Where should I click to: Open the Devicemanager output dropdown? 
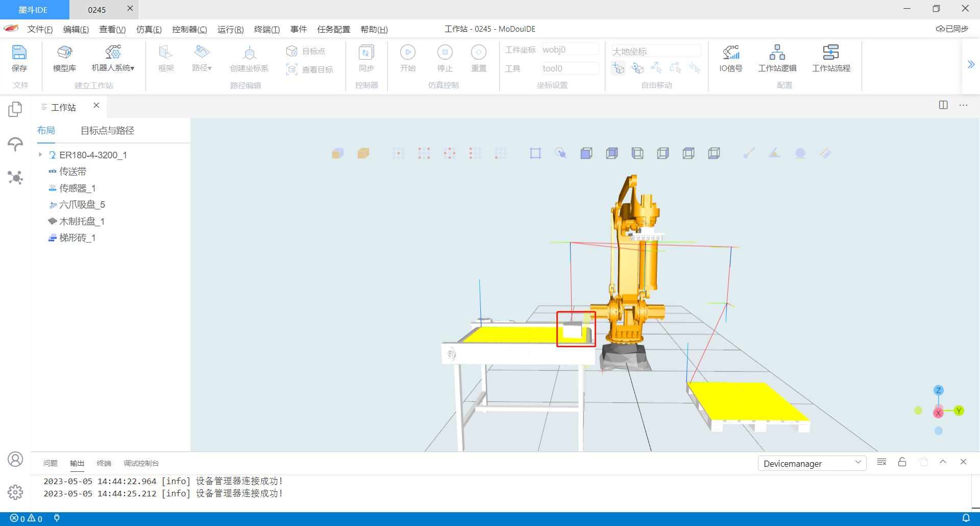click(812, 463)
